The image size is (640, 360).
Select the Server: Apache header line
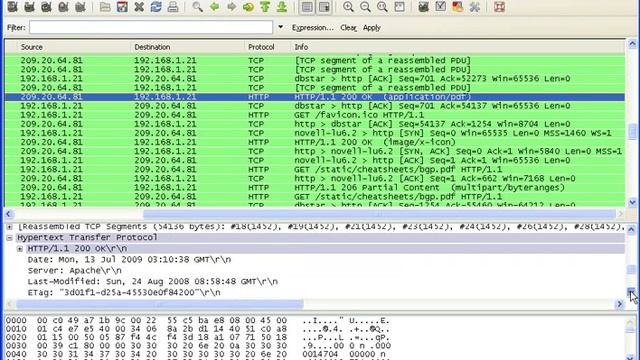coord(74,271)
